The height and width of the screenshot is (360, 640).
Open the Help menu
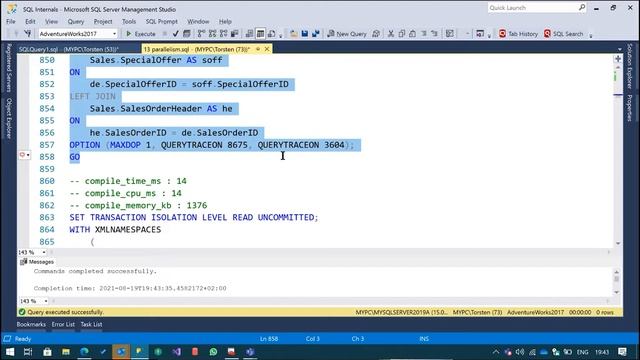point(225,21)
